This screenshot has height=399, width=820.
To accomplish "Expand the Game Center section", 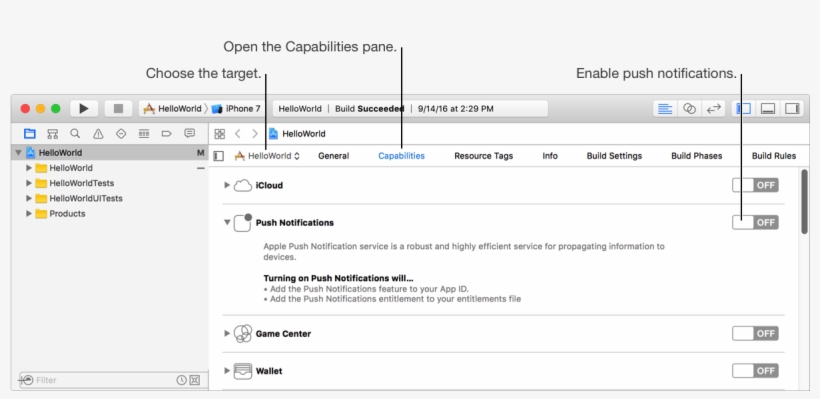I will [x=227, y=333].
